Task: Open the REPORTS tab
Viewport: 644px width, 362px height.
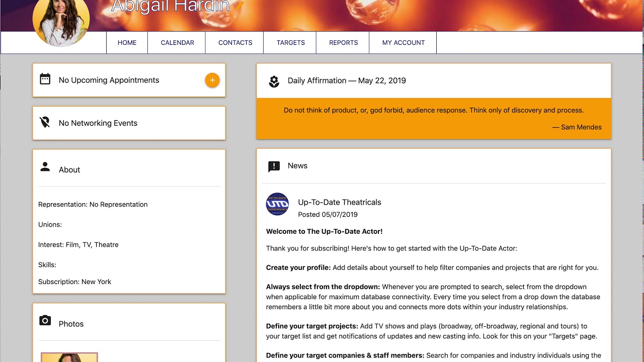Action: (343, 43)
